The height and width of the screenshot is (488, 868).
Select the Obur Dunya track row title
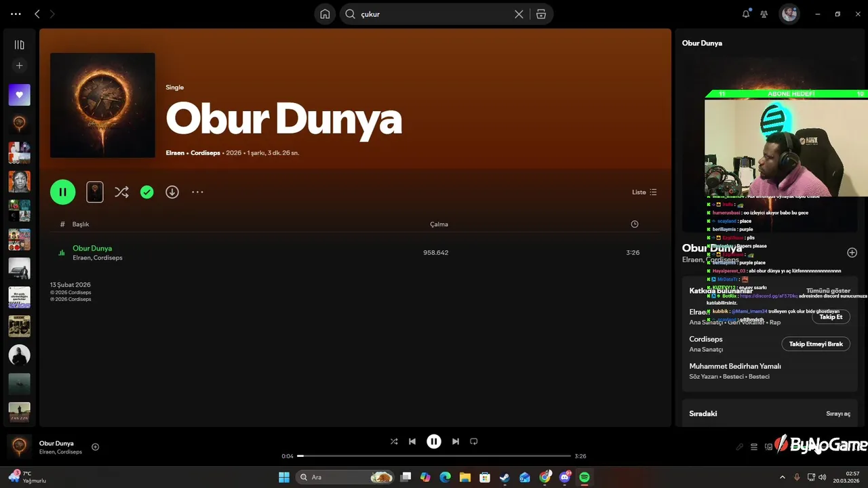tap(92, 248)
